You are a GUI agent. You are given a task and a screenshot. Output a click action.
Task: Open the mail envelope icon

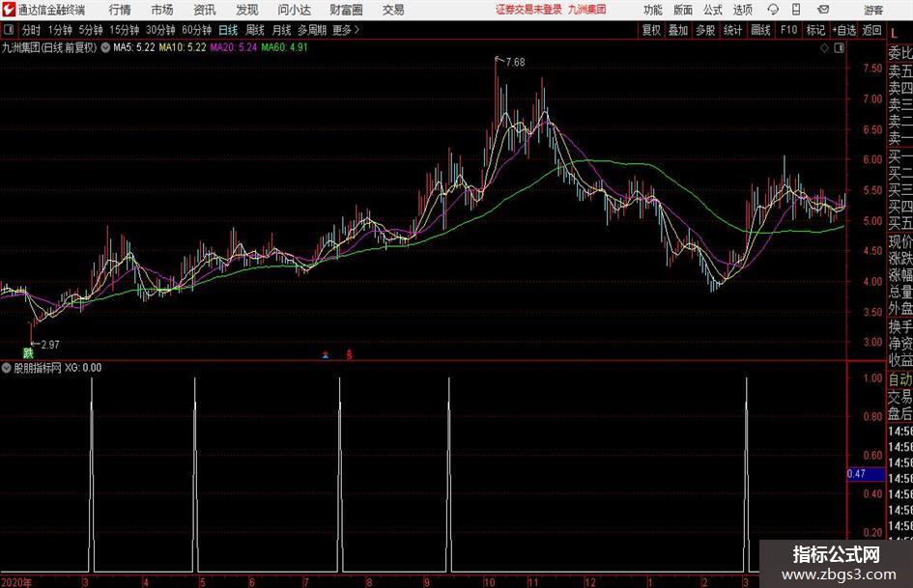pyautogui.click(x=823, y=10)
